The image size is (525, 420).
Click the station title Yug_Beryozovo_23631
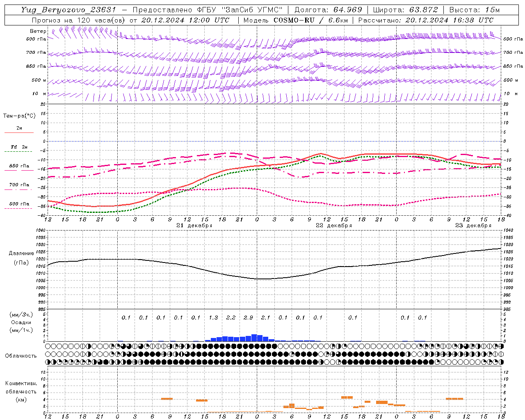[68, 10]
